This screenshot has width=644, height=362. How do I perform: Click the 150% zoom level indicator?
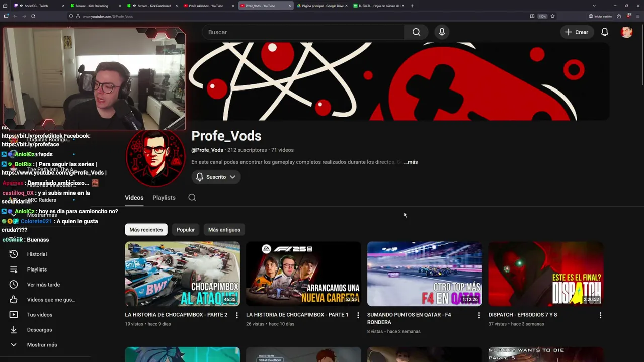click(x=542, y=16)
